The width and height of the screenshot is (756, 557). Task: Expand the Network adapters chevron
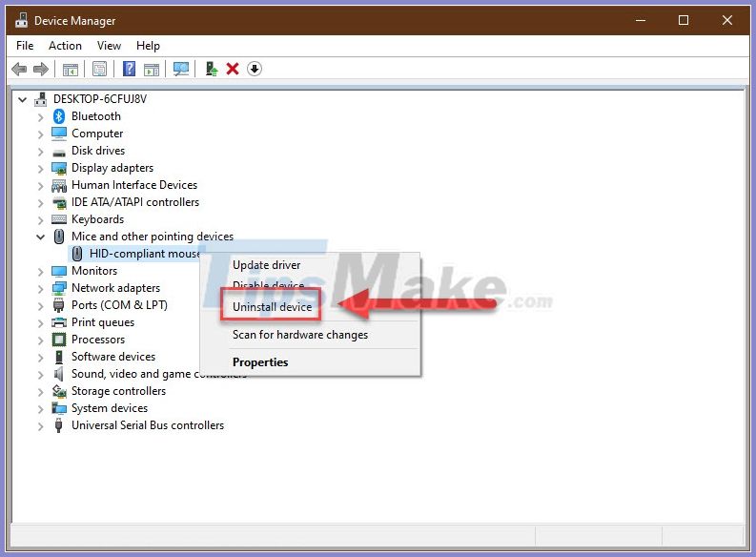click(40, 289)
